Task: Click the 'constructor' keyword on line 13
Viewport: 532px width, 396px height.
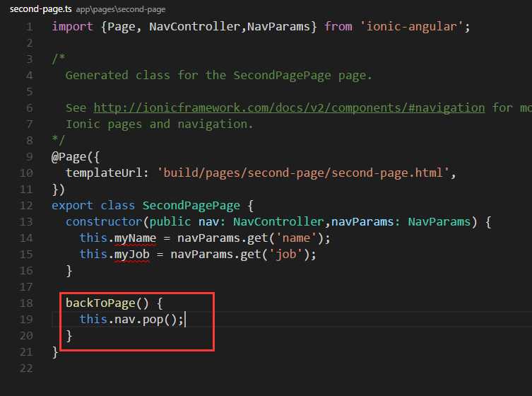Action: point(103,222)
